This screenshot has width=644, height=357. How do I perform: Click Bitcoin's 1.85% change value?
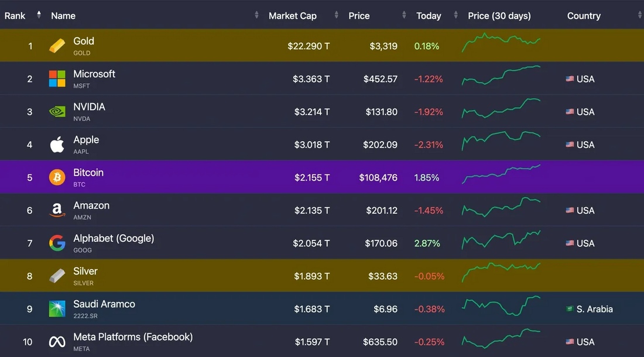427,177
